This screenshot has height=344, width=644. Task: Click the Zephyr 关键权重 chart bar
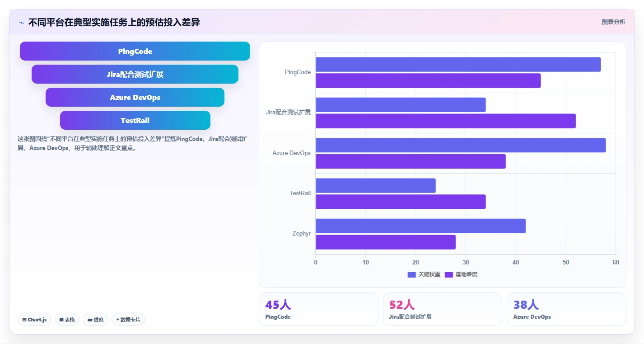click(420, 226)
